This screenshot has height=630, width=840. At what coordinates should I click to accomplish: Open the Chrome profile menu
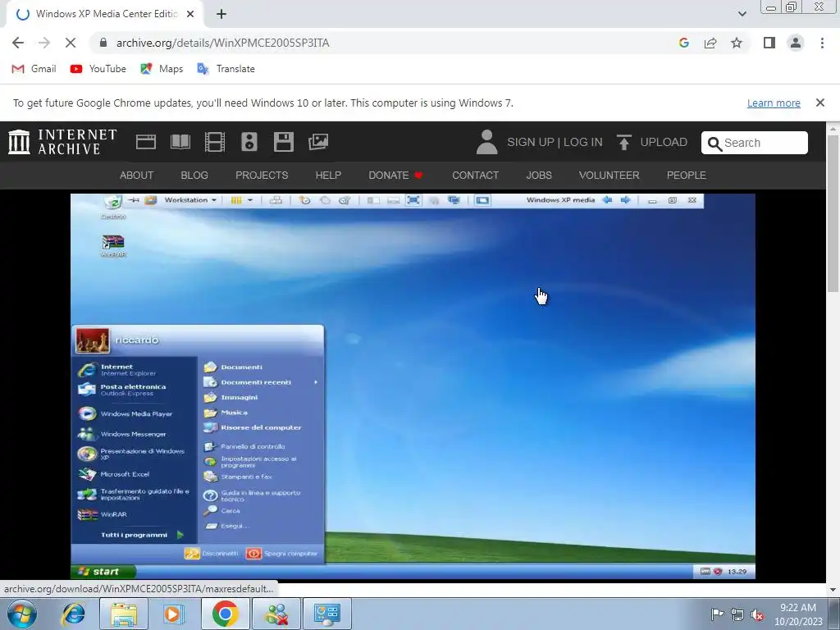tap(796, 43)
